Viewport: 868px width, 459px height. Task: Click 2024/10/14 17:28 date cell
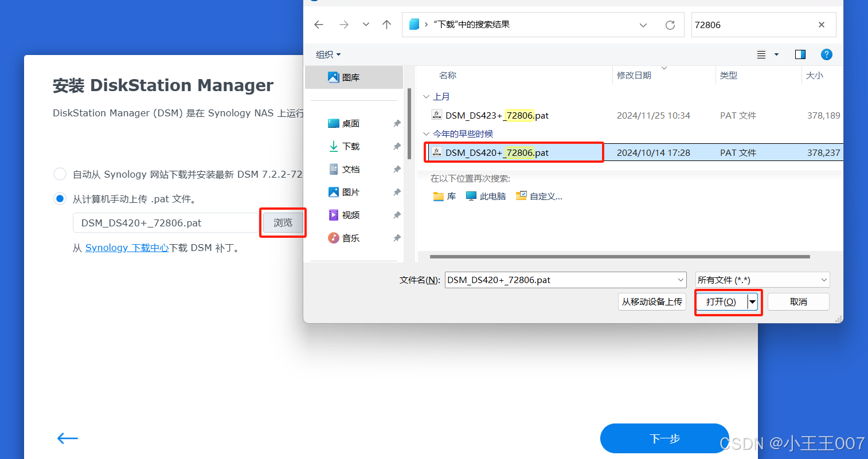(x=654, y=152)
